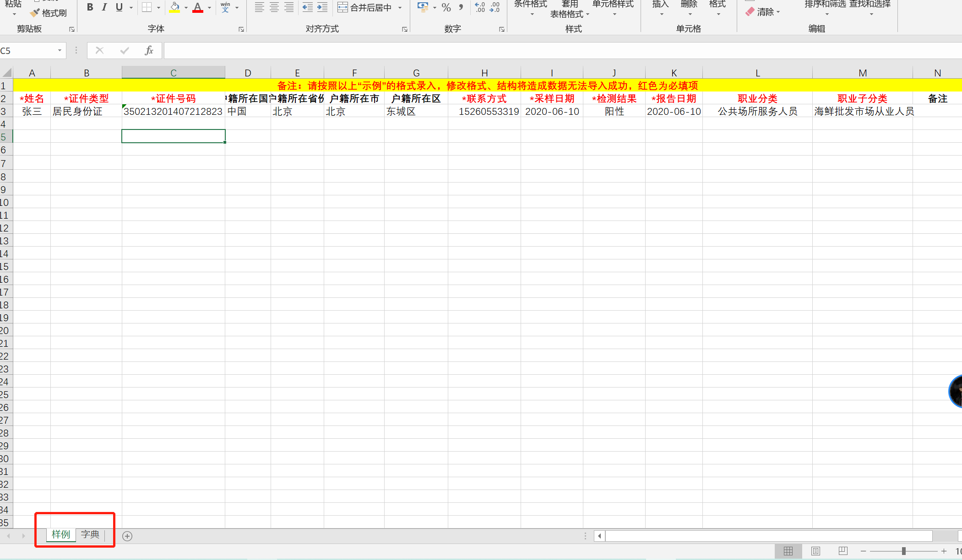Click the increase indent icon

coord(322,7)
